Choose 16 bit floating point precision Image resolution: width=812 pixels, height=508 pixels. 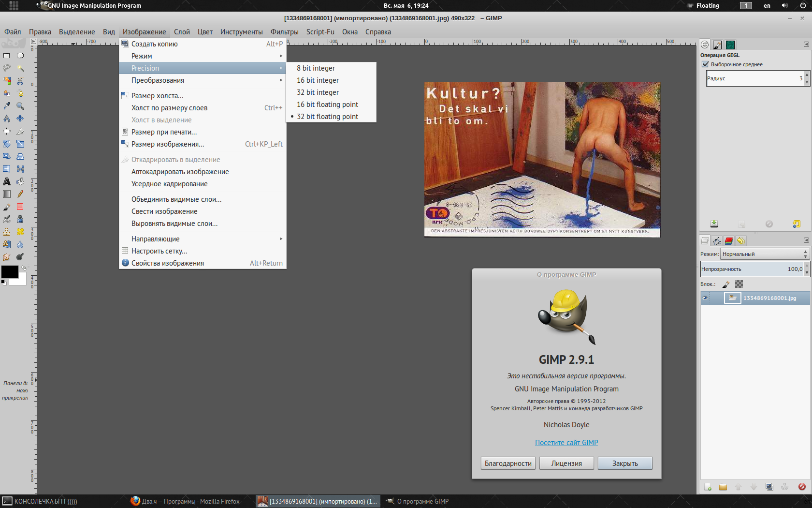point(331,105)
